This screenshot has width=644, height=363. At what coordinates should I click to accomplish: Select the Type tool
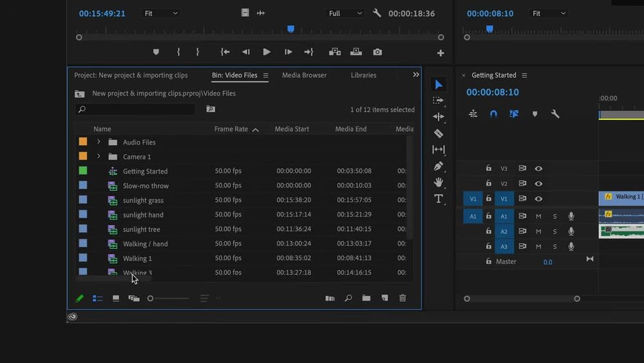click(x=438, y=199)
